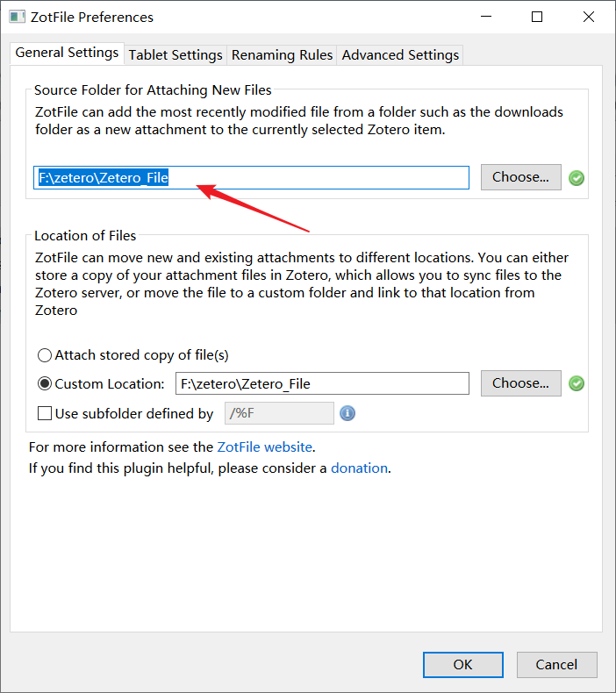Viewport: 616px width, 693px height.
Task: Open the blue info icon for subfolder wildcards
Action: pyautogui.click(x=347, y=413)
